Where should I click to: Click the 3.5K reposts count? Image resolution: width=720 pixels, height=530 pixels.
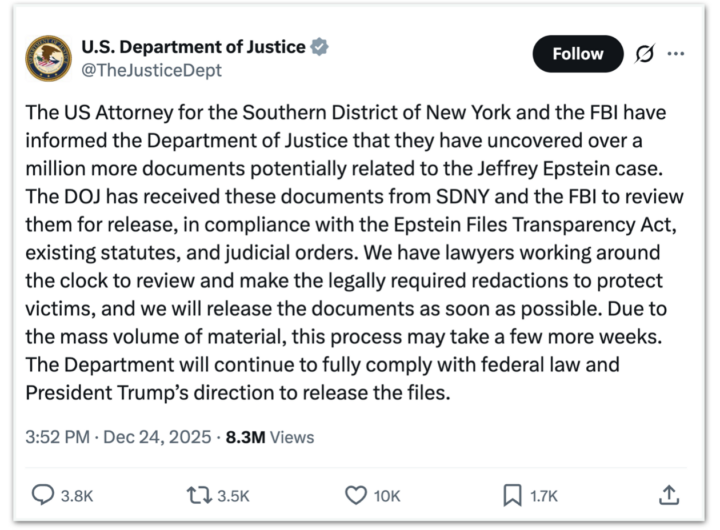(235, 495)
